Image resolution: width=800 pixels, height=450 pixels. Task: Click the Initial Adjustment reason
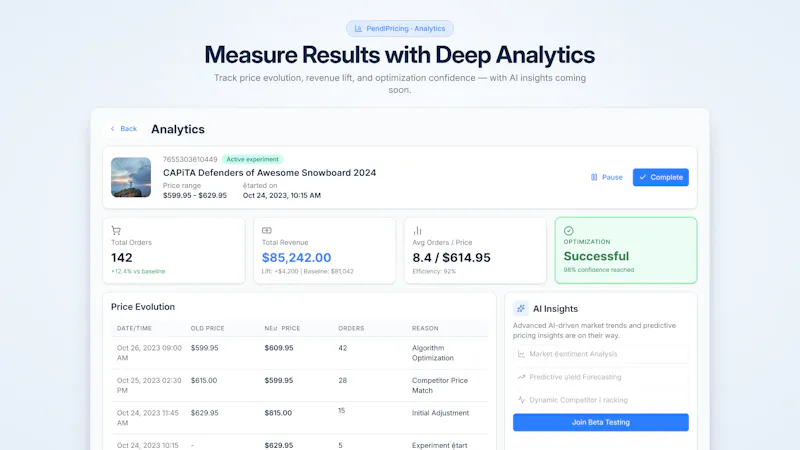[440, 413]
